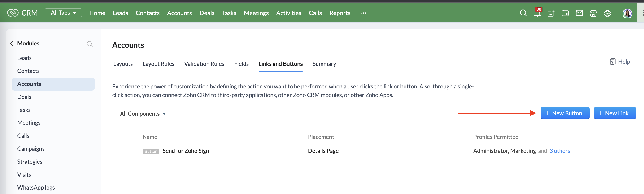Go back using Modules chevron arrow
The width and height of the screenshot is (644, 194).
(12, 44)
